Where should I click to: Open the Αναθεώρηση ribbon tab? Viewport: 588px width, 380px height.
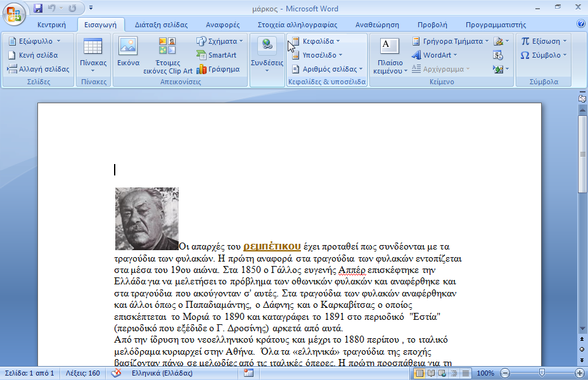click(376, 24)
